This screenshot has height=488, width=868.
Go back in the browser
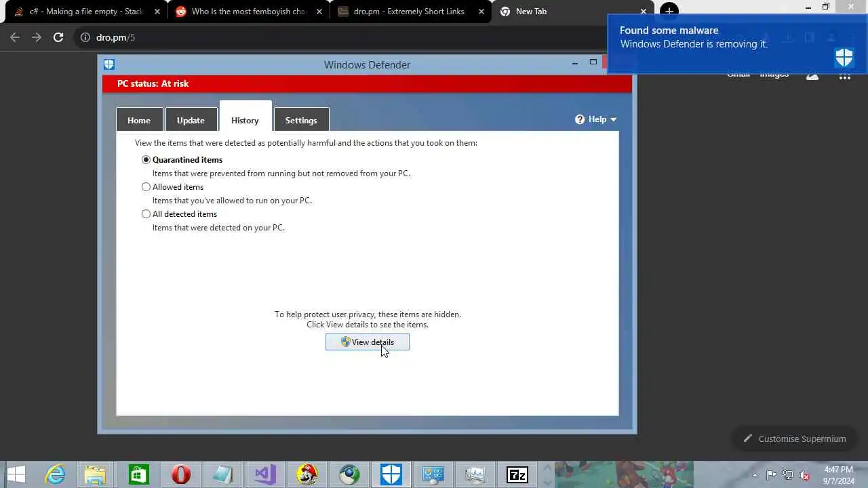coord(15,37)
